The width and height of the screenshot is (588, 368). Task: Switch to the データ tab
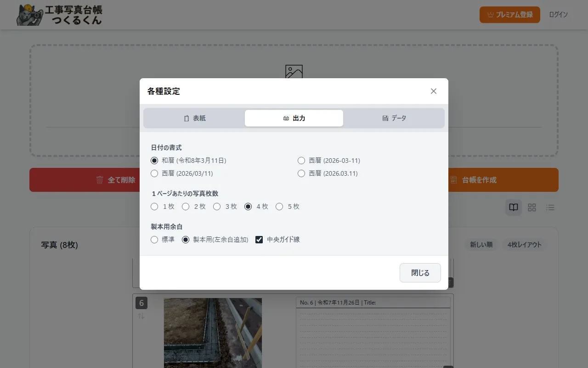(394, 118)
